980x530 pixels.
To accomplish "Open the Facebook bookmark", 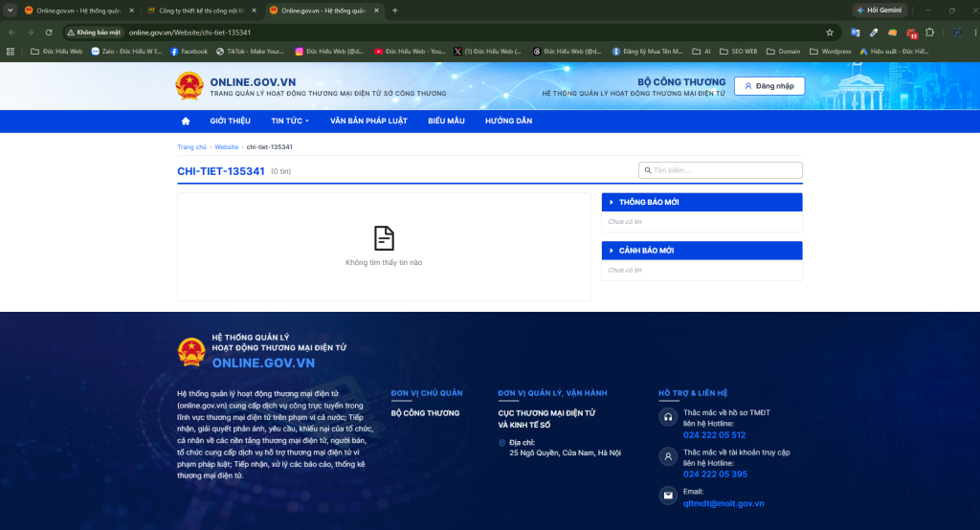I will click(189, 52).
